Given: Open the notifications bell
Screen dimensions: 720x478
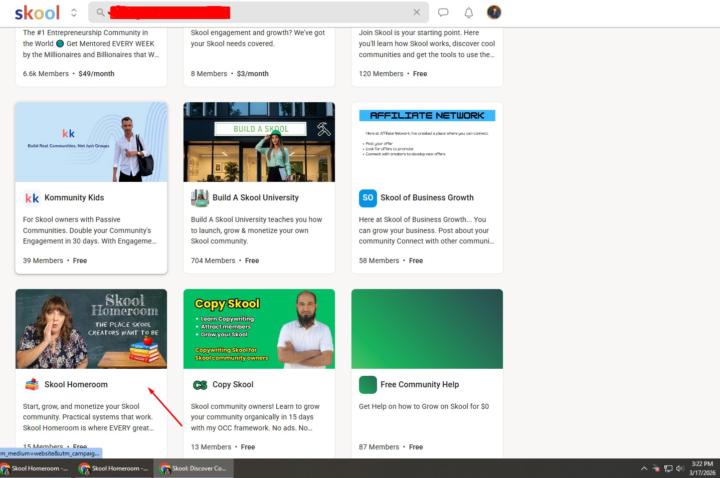Looking at the screenshot, I should (469, 13).
